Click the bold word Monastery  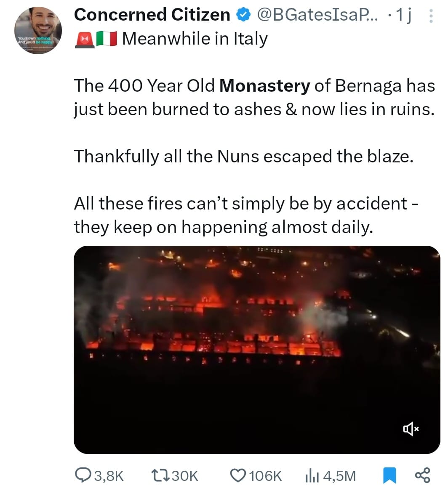(264, 86)
